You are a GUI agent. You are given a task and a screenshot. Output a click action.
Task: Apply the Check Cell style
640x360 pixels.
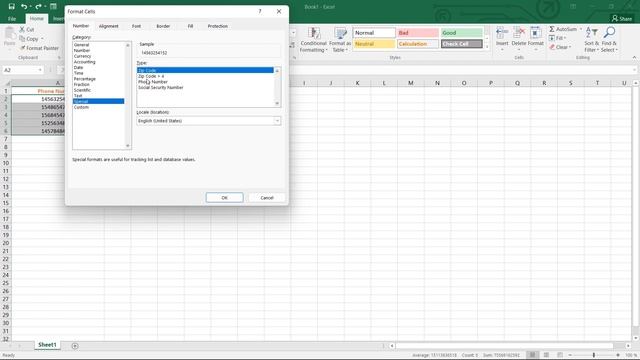point(462,44)
